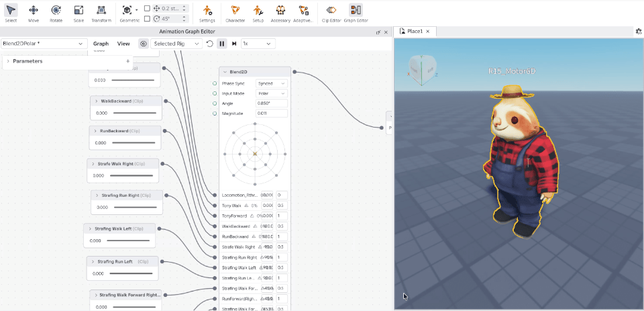Enable the 45° rotation snap checkbox
Image resolution: width=644 pixels, height=311 pixels.
click(x=147, y=19)
